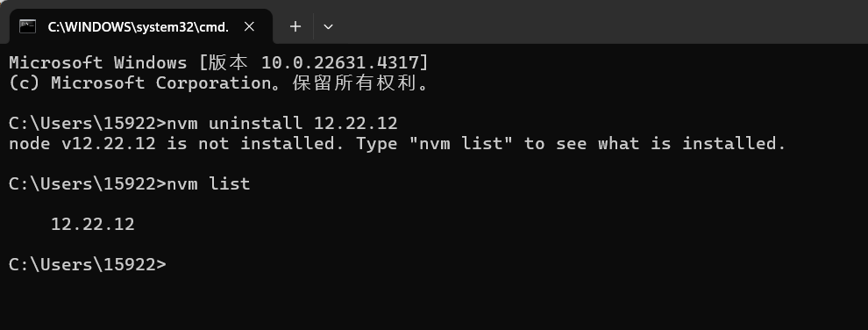868x330 pixels.
Task: Click the 'nvm list' command after the prompt
Action: [208, 183]
